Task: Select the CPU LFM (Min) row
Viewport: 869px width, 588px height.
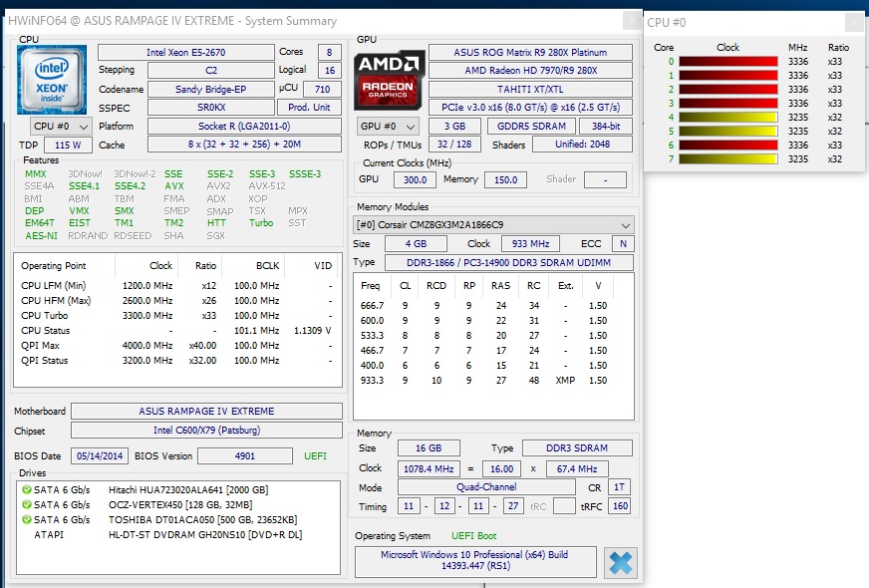Action: click(x=176, y=285)
